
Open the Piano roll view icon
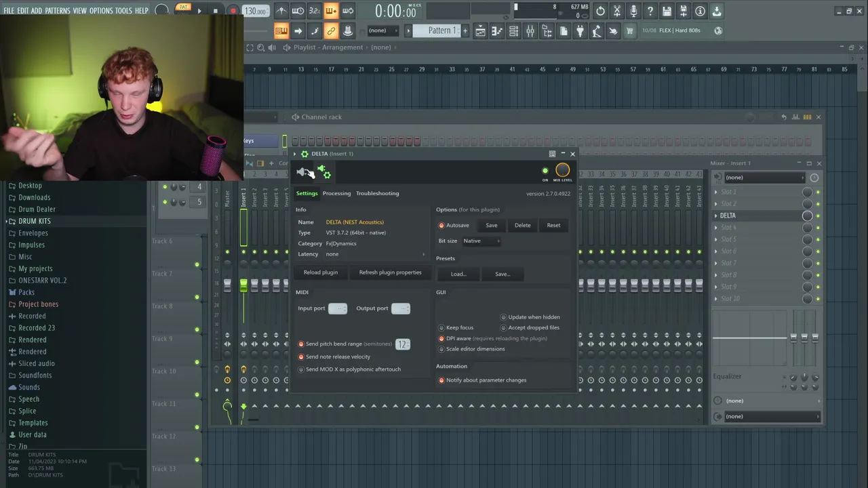pyautogui.click(x=497, y=30)
